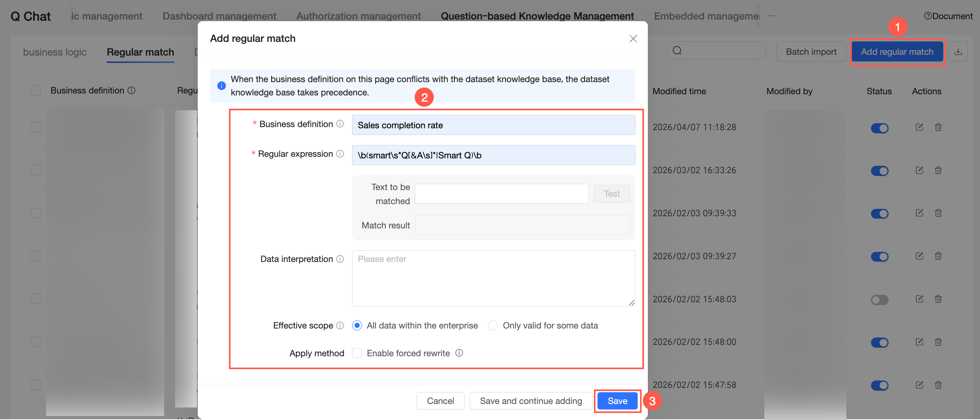This screenshot has width=980, height=420.
Task: Select Only valid for some data
Action: [x=493, y=325]
